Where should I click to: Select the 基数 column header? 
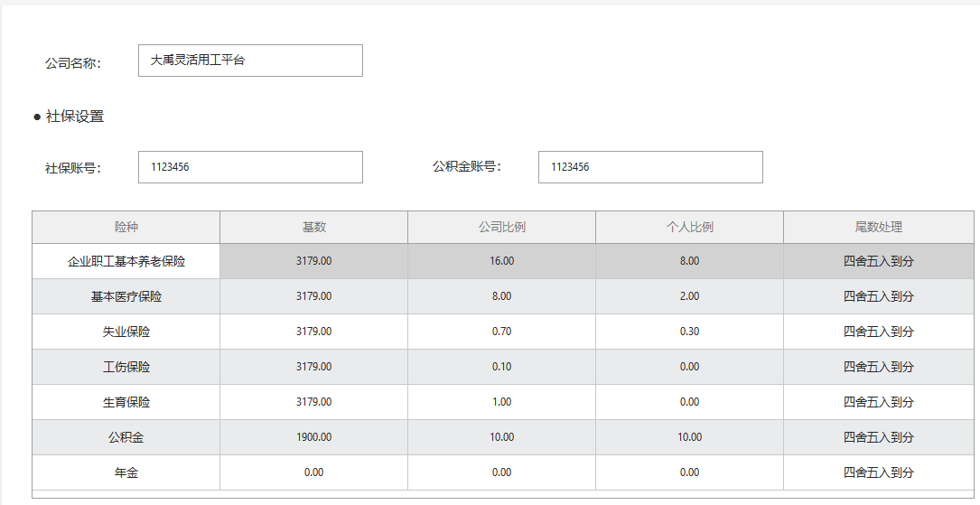tap(313, 227)
